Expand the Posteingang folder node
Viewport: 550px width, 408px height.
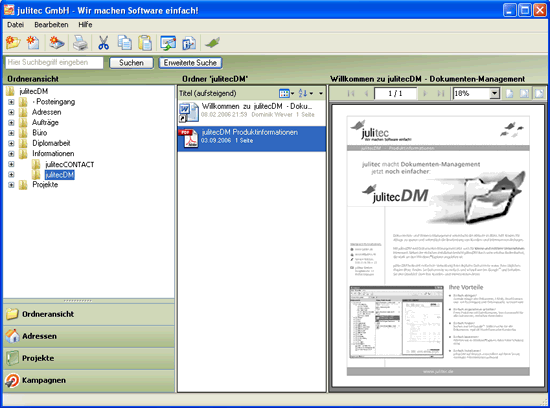click(x=11, y=102)
